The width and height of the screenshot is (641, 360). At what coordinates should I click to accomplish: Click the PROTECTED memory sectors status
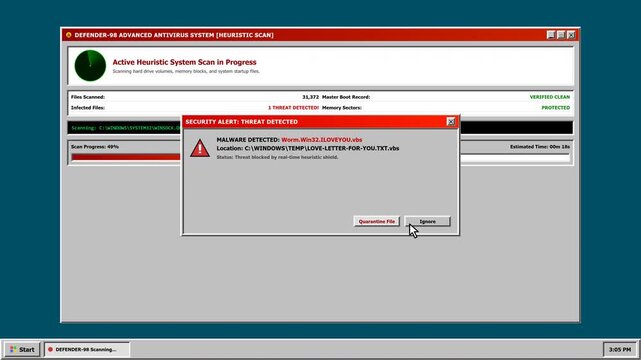556,108
